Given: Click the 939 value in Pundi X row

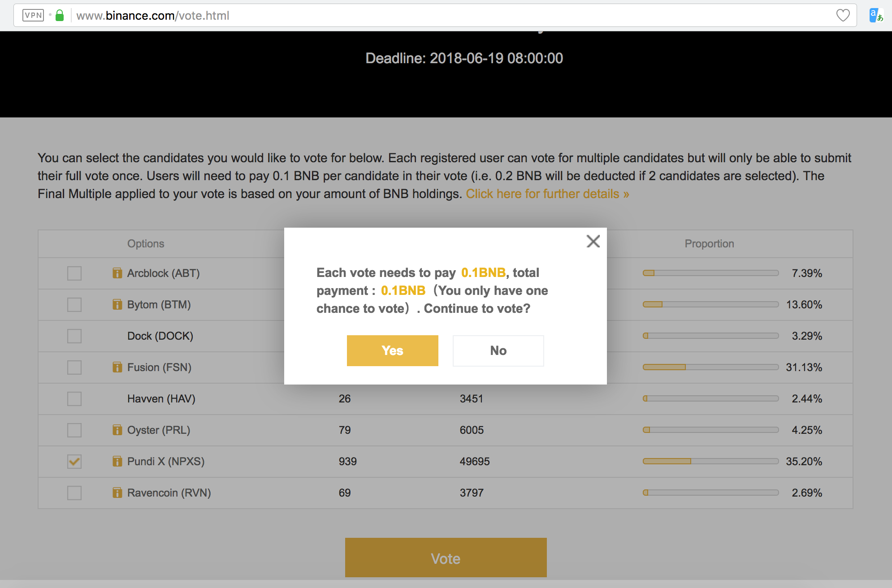Looking at the screenshot, I should tap(347, 462).
